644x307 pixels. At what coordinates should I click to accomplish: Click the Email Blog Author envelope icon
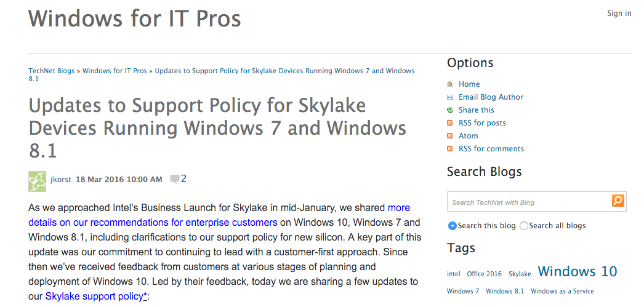[x=451, y=97]
